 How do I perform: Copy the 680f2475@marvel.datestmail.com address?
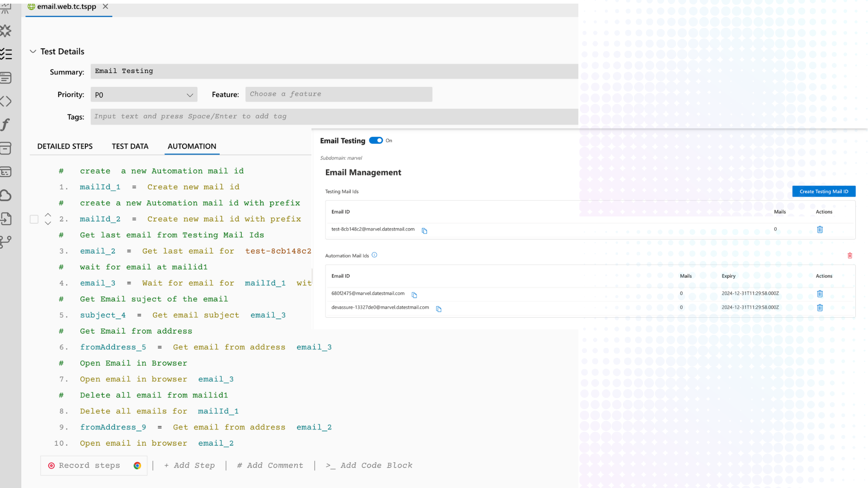[414, 295]
